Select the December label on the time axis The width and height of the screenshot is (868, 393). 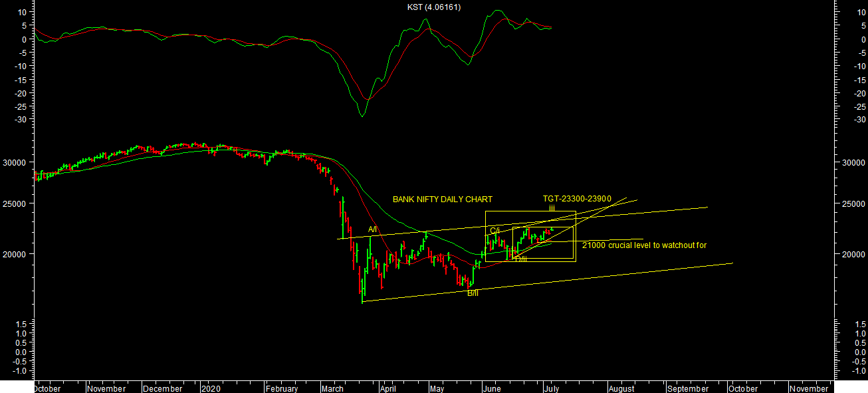[x=163, y=389]
